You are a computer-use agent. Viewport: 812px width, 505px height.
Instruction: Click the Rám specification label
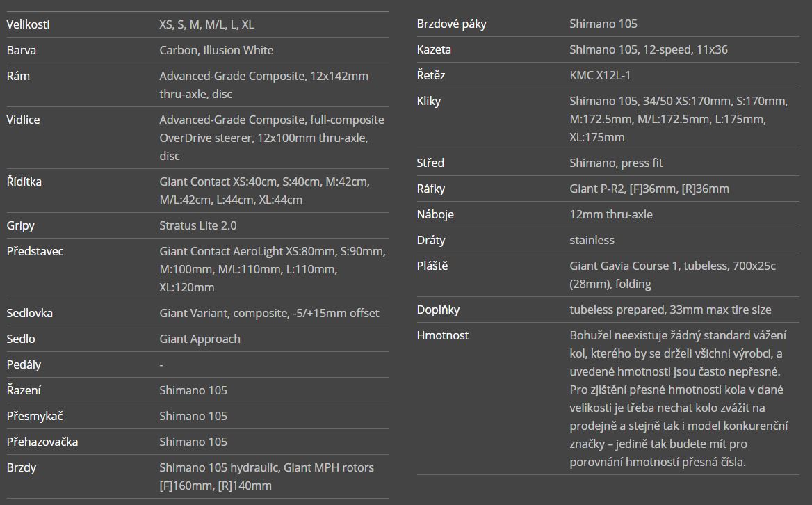18,76
